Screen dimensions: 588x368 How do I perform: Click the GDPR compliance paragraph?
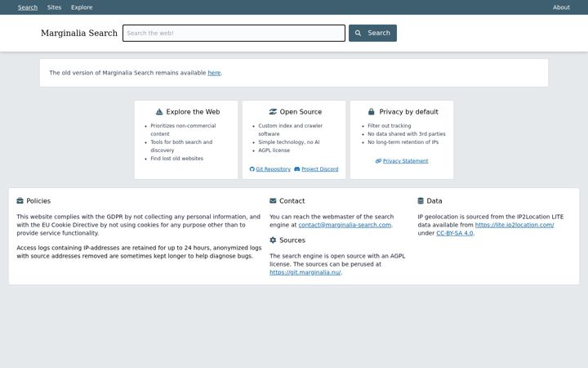138,225
